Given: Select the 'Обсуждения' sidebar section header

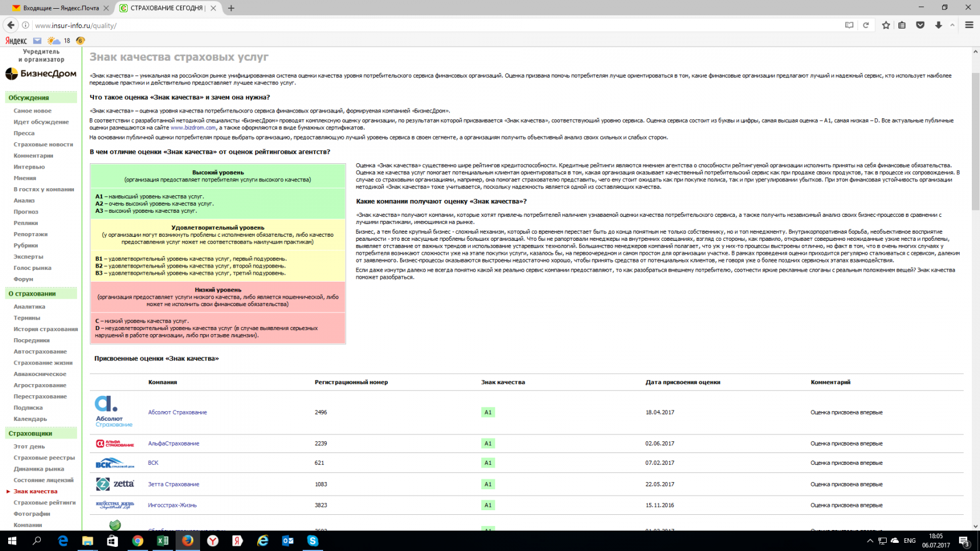Looking at the screenshot, I should click(x=41, y=97).
